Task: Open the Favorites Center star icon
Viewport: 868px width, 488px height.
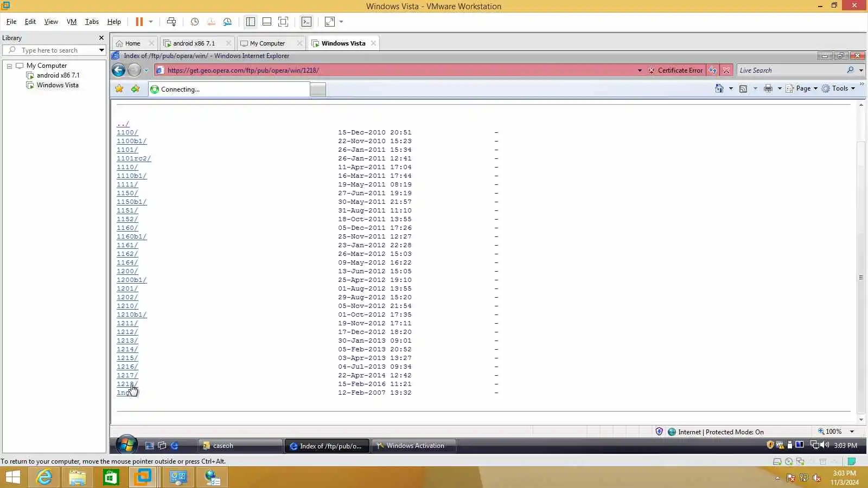Action: pyautogui.click(x=119, y=89)
